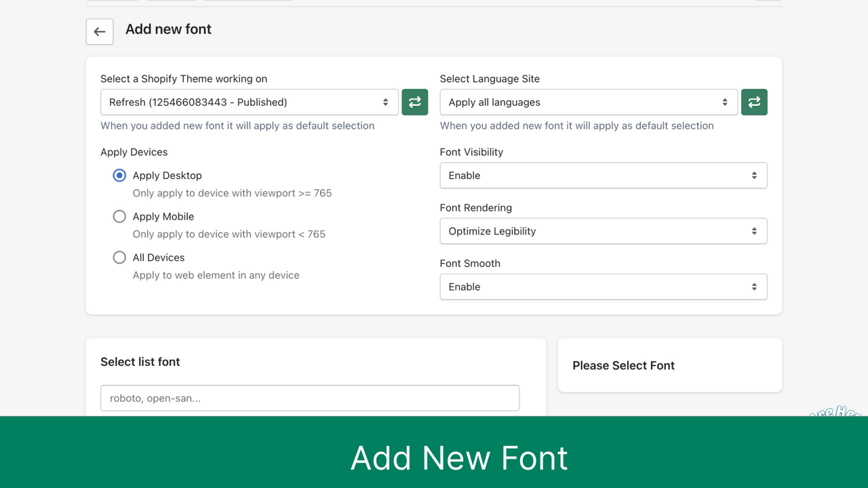
Task: Select the Apply Mobile radio button
Action: coord(119,216)
